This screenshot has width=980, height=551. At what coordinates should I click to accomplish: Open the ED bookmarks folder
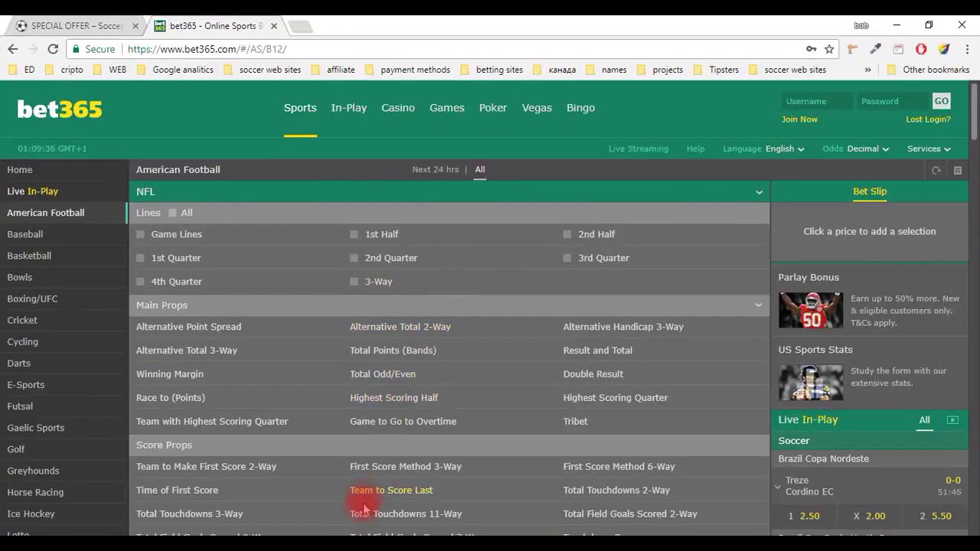[x=21, y=70]
